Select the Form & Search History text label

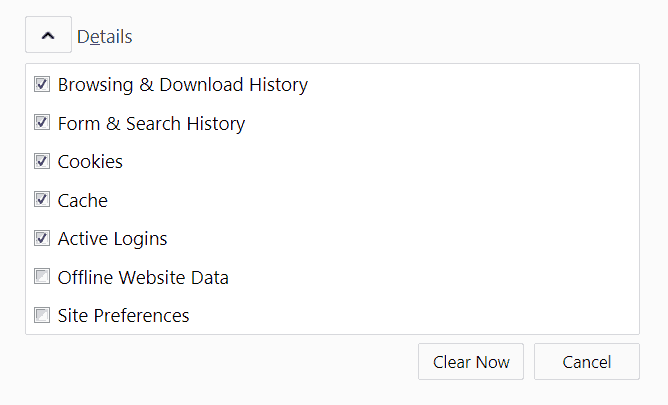pos(151,124)
